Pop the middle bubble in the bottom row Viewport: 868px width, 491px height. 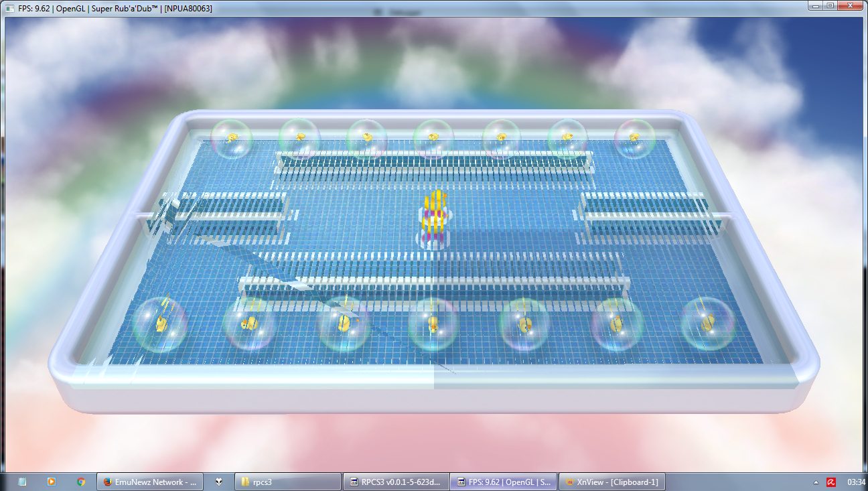[x=433, y=324]
